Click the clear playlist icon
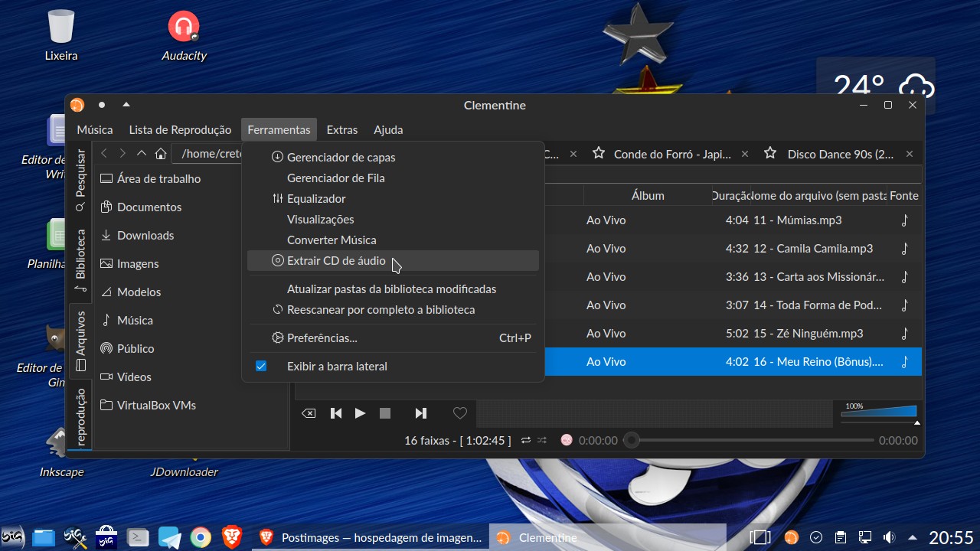Image resolution: width=980 pixels, height=551 pixels. 309,413
